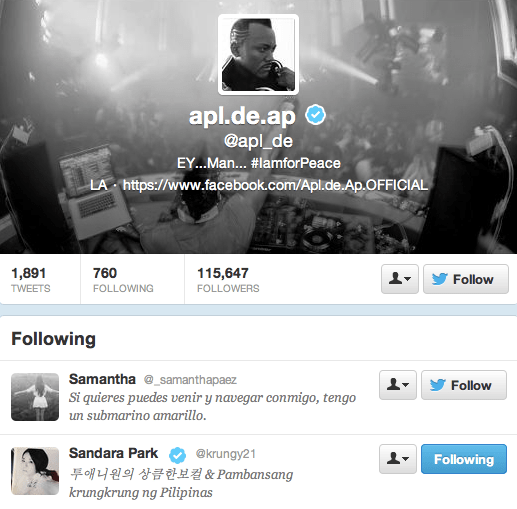Viewport: 517px width, 509px height.
Task: Follow apl.de.ap via the header Follow button
Action: coord(466,279)
